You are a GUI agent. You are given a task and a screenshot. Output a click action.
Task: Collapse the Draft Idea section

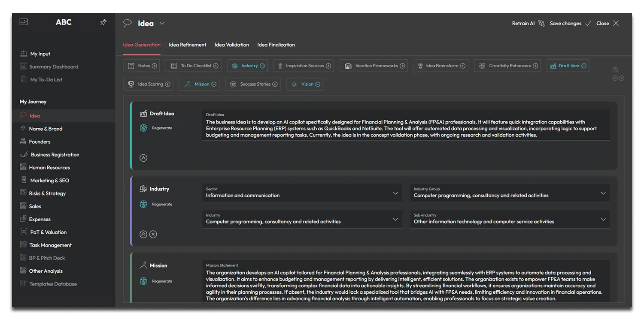(143, 158)
